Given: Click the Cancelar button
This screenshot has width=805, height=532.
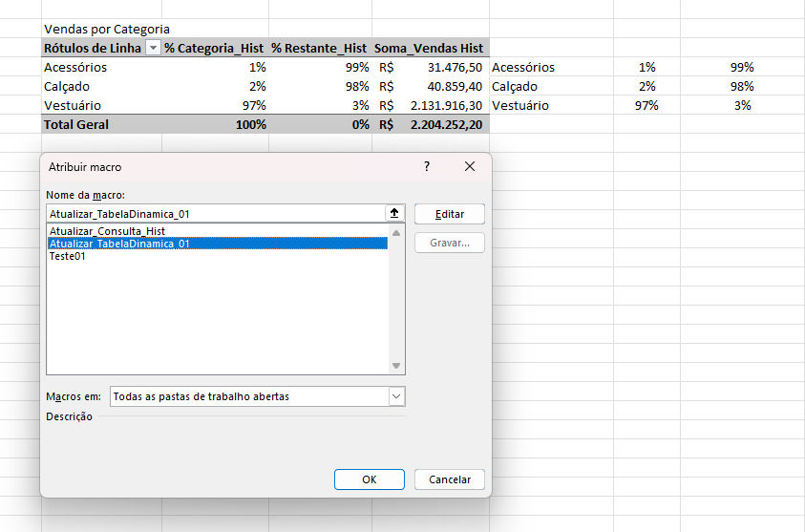Looking at the screenshot, I should tap(449, 479).
